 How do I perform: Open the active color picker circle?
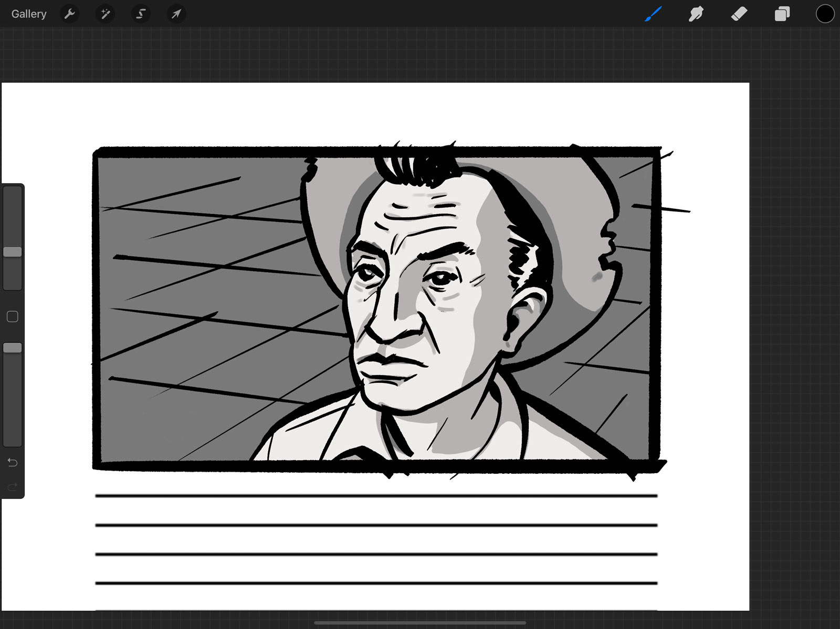pos(825,14)
